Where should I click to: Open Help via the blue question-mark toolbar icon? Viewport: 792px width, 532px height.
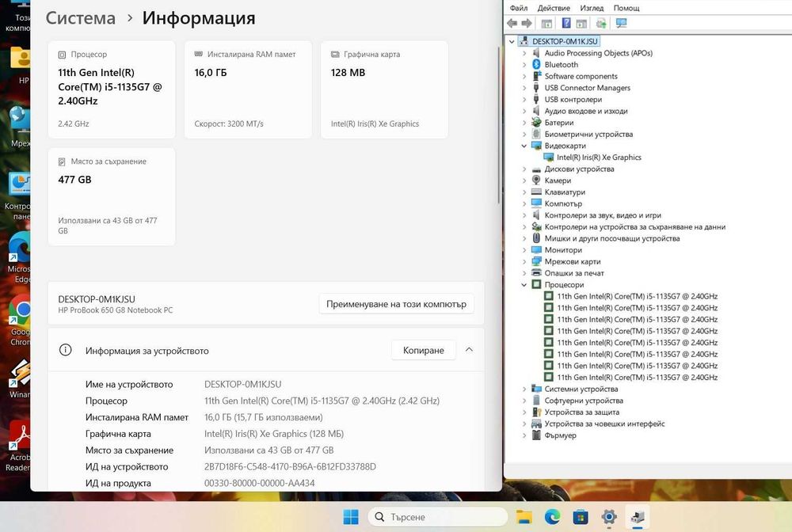point(566,23)
